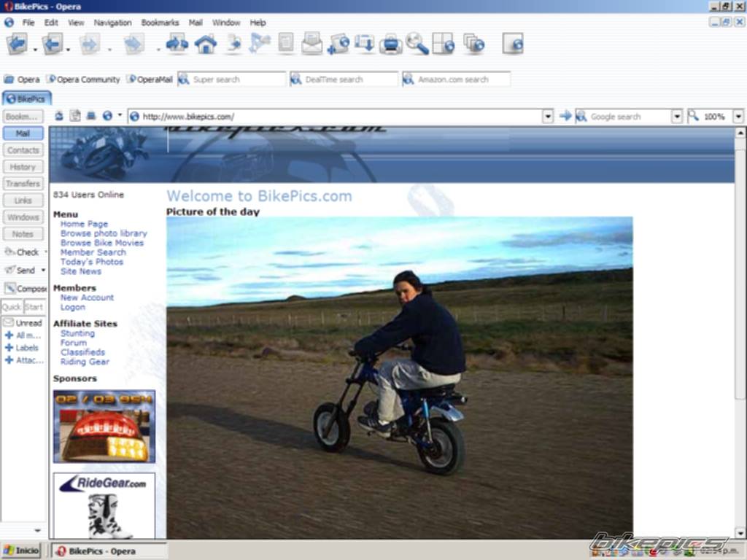This screenshot has height=560, width=747.
Task: Click the DealTime search field
Action: pos(344,79)
